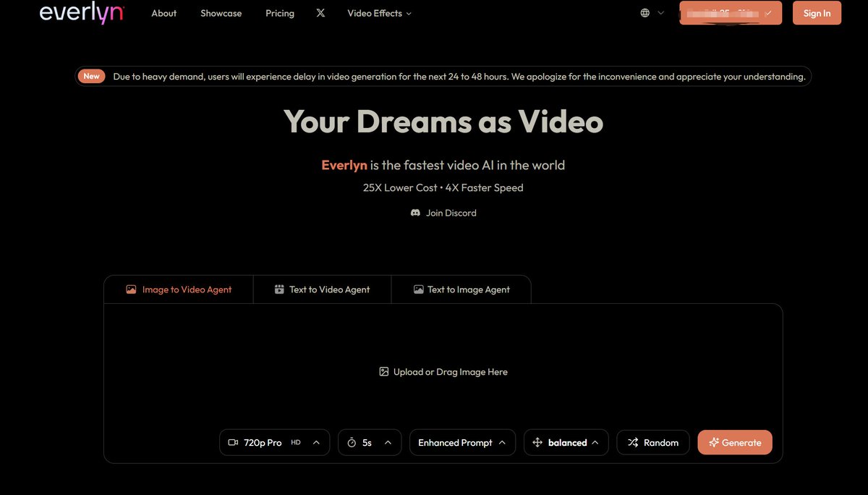The width and height of the screenshot is (868, 495).
Task: Switch to Text to Video Agent tab
Action: click(322, 289)
